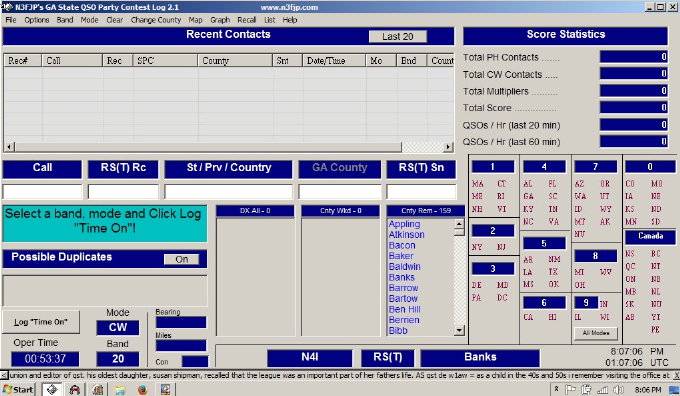Select Appling in county remaining list

point(404,224)
